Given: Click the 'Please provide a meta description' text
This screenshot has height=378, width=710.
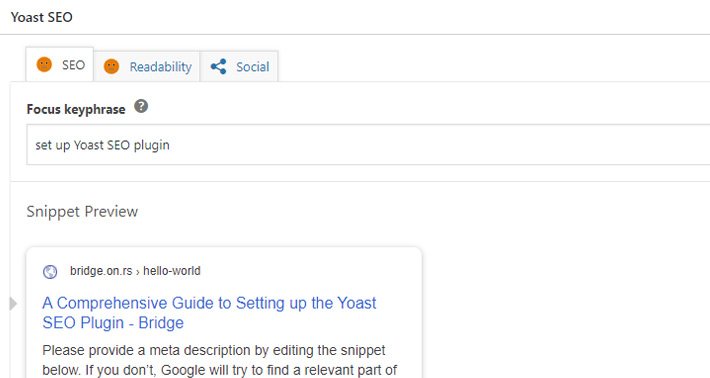Looking at the screenshot, I should click(214, 350).
